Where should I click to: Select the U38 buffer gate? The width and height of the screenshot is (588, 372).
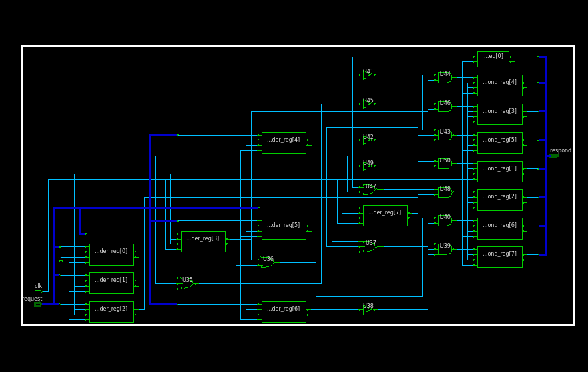coord(367,310)
